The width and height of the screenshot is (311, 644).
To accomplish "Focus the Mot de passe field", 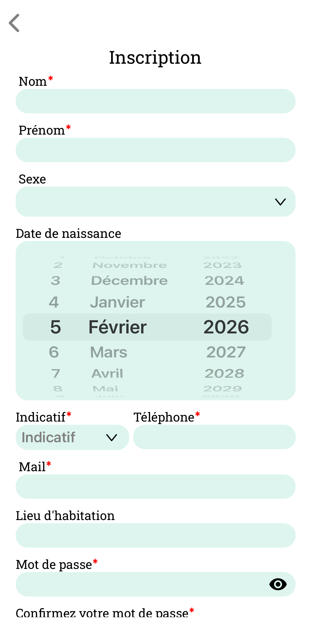I will tap(141, 584).
